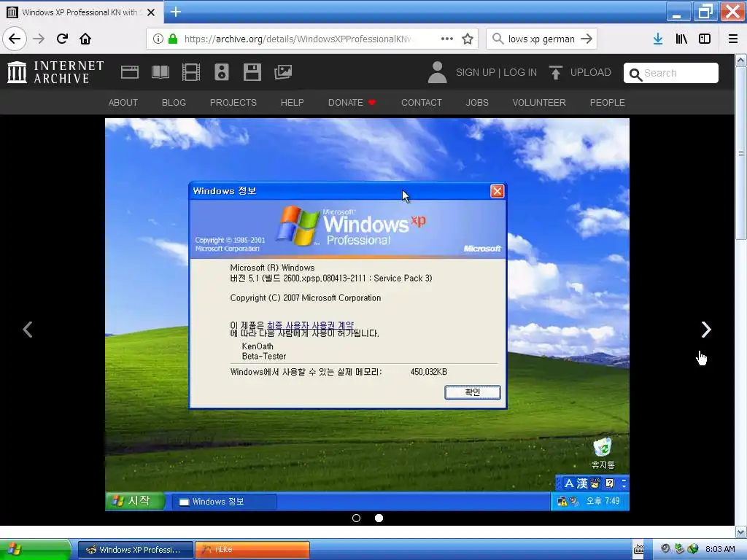Click the vertical scrollbar thumb

(x=740, y=152)
